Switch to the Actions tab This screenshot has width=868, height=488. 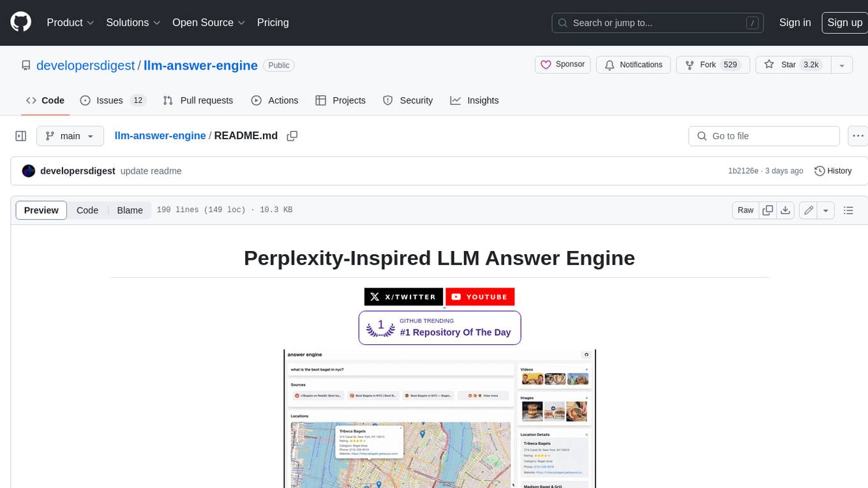coord(274,100)
